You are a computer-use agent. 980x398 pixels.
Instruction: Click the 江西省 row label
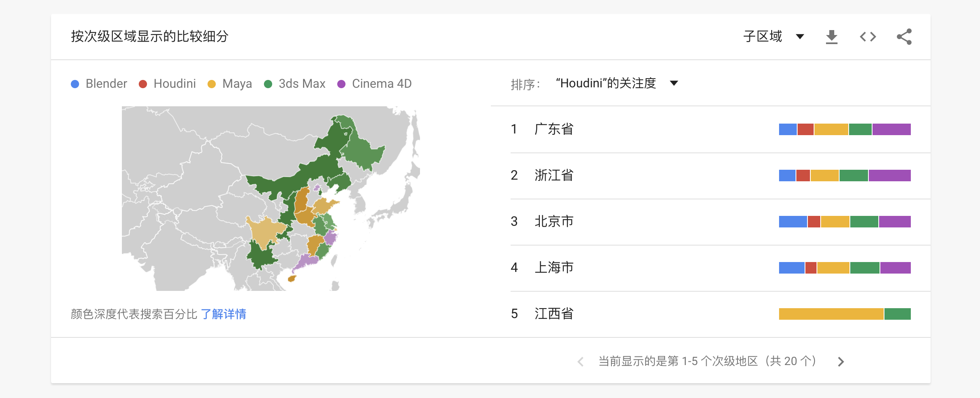pos(554,314)
